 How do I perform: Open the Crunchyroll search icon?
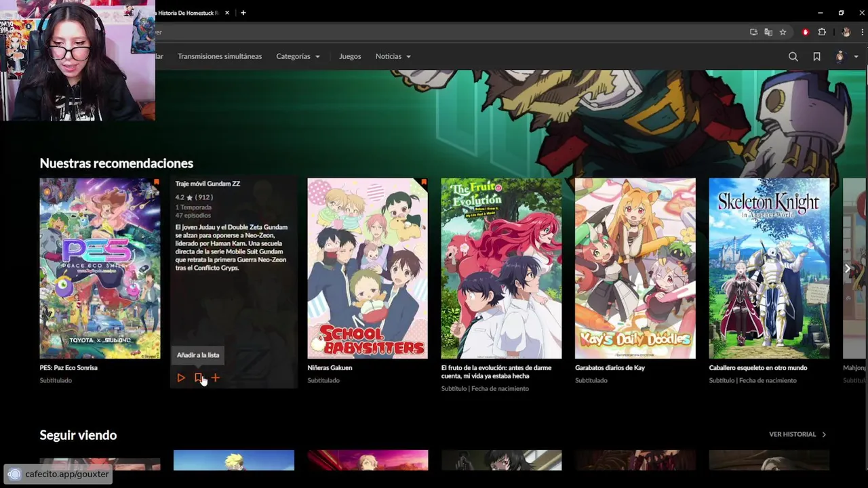click(793, 57)
